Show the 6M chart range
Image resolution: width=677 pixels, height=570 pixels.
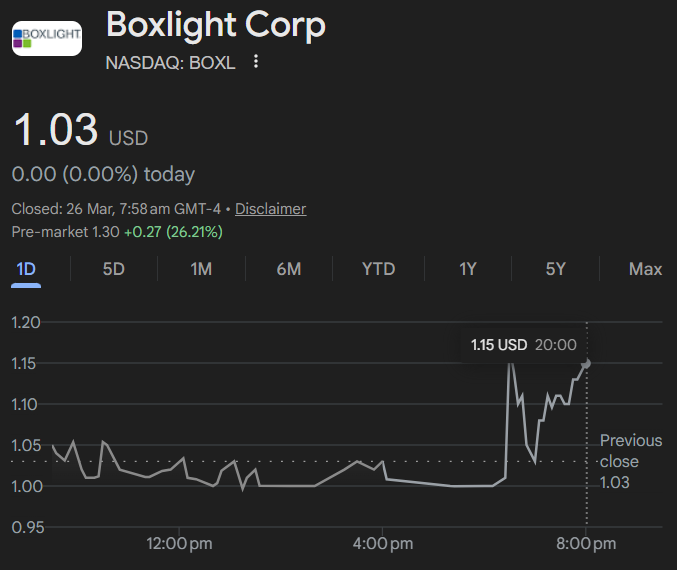(x=289, y=269)
